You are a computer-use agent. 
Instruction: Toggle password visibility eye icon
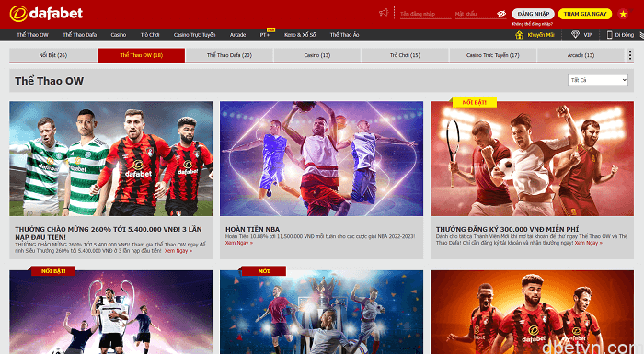(x=501, y=14)
